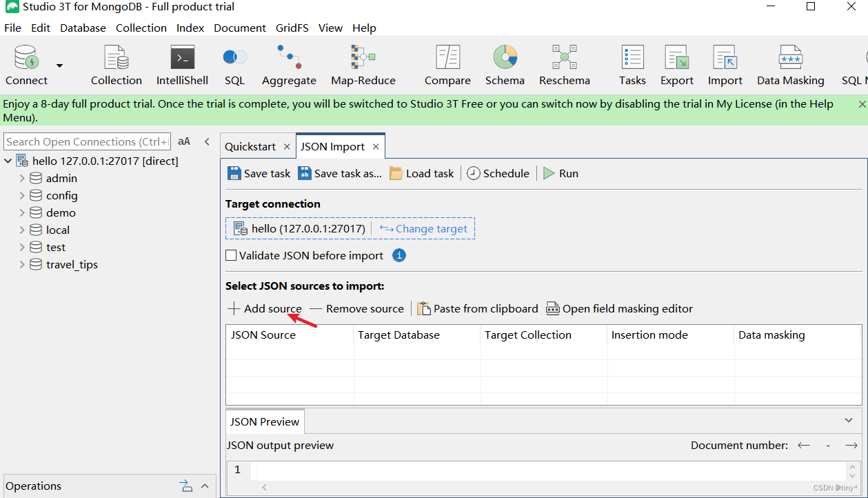Open the GridFS menu
Viewport: 868px width, 498px height.
(x=292, y=28)
